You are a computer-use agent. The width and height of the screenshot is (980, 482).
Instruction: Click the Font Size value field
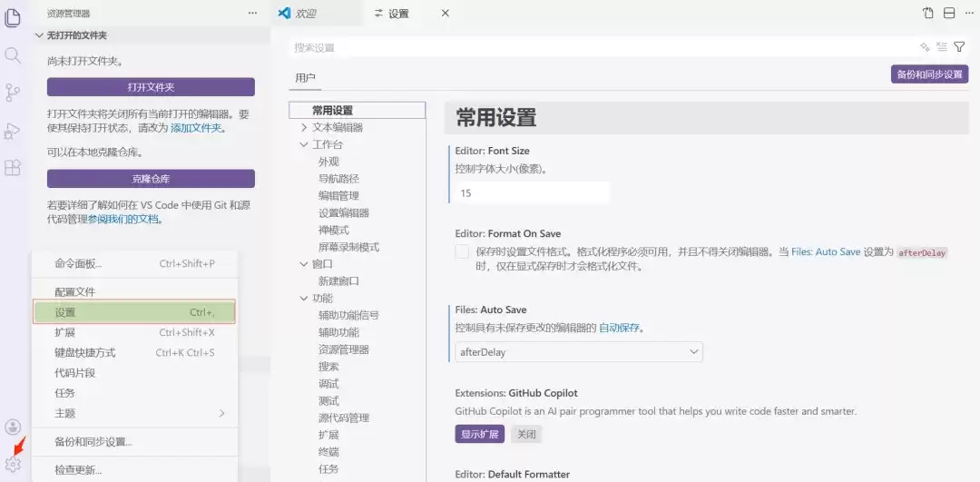point(532,193)
